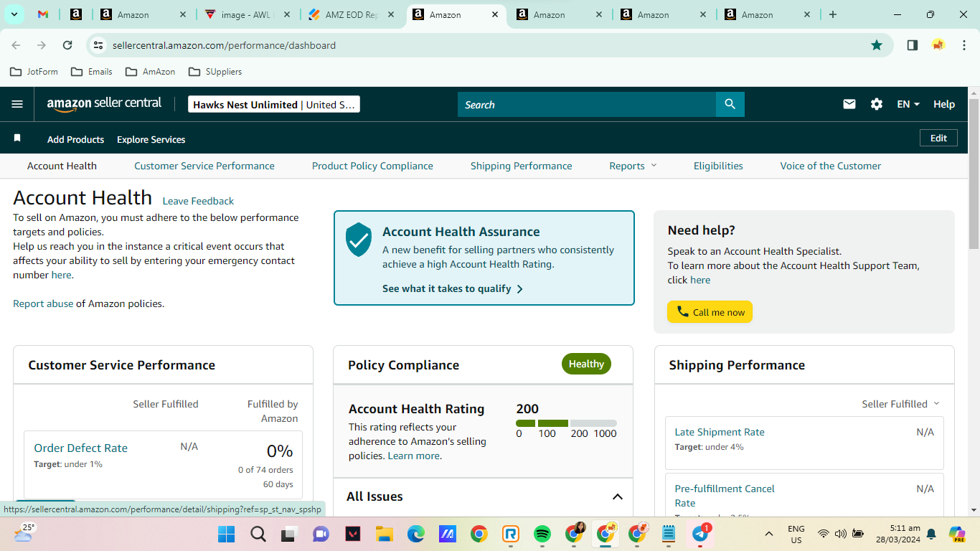Open the Eligibilities tab
Image resolution: width=980 pixels, height=551 pixels.
coord(718,166)
